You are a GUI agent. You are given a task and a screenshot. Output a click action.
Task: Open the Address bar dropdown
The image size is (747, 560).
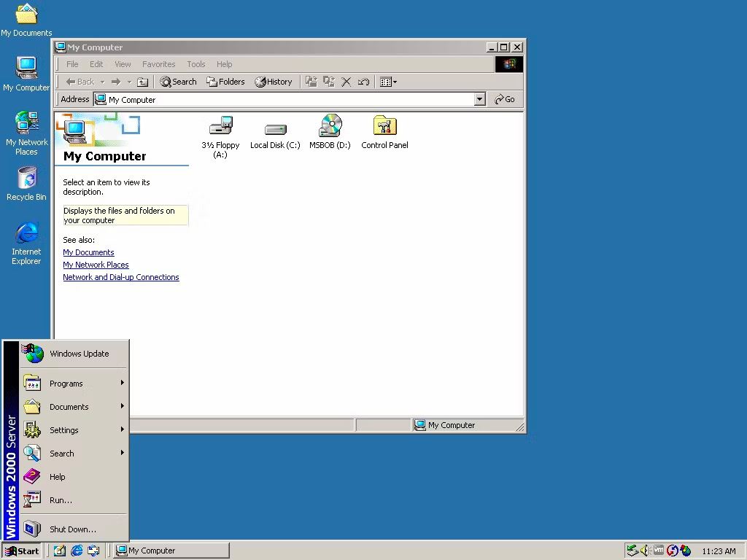479,99
